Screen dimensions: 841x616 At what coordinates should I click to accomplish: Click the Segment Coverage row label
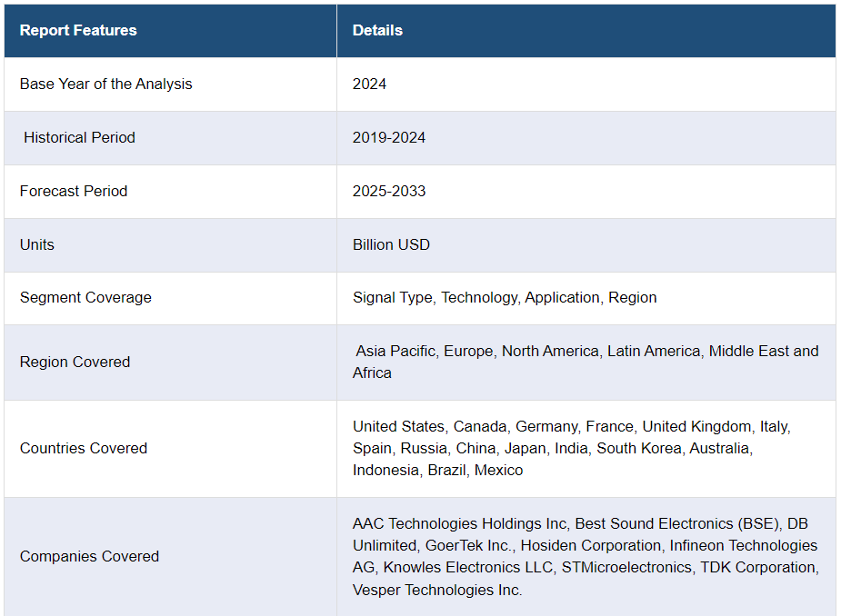85,297
